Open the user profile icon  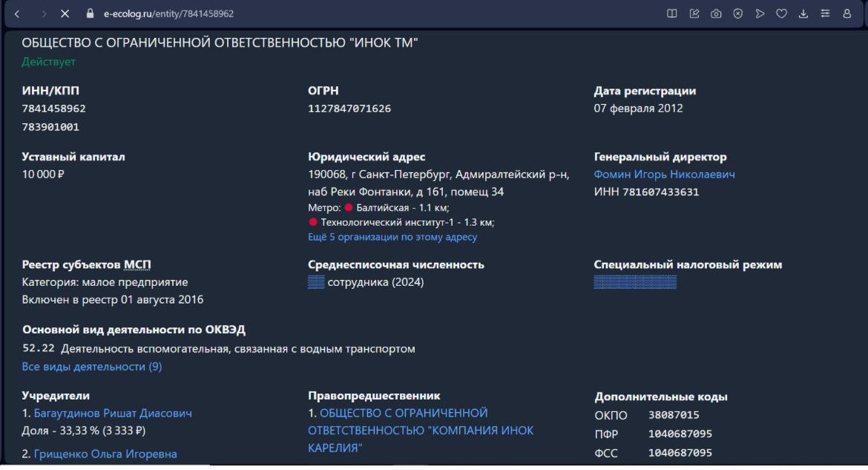846,13
